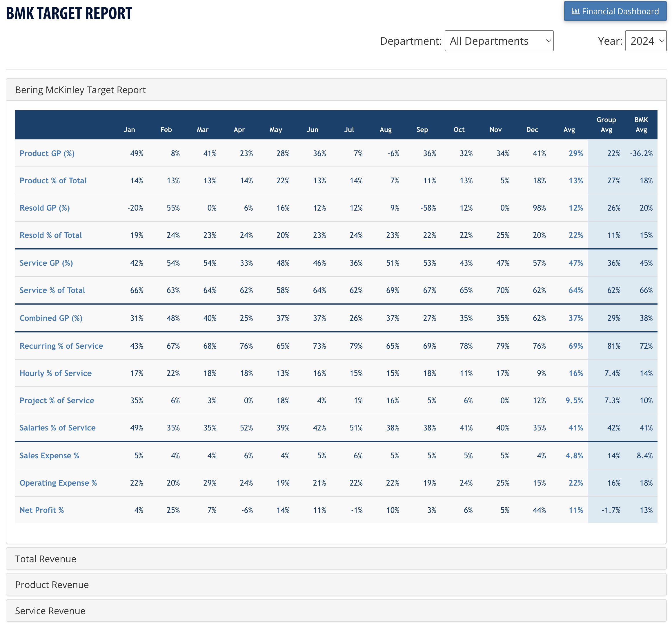Click the -58% Resold GP September cell
Screen dimensions: 672x626
tap(428, 208)
